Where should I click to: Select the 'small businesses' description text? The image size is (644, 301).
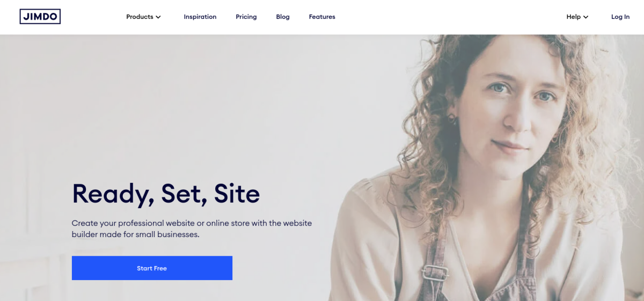(167, 235)
